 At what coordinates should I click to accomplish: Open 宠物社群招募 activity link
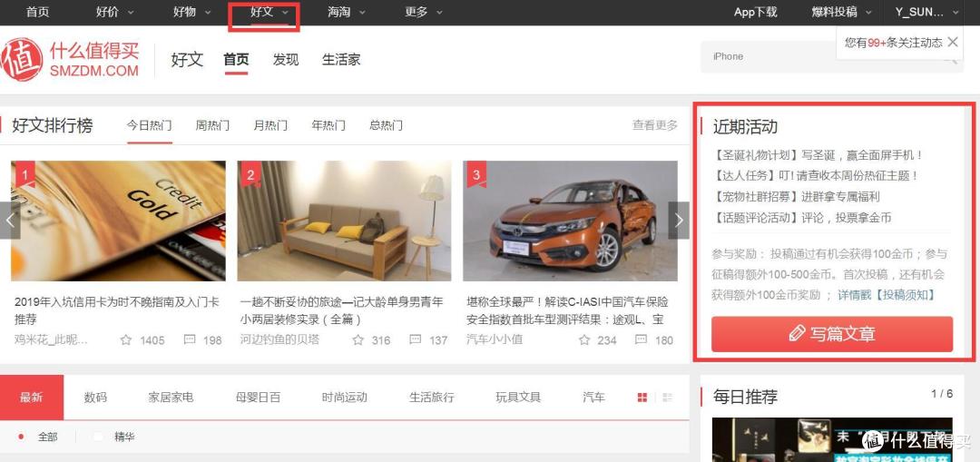coord(796,197)
